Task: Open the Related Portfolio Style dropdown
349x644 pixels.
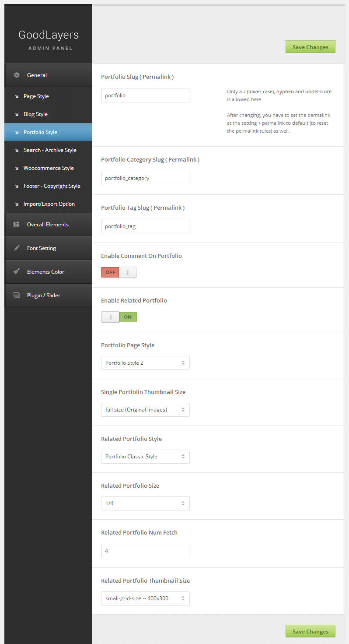Action: (145, 457)
